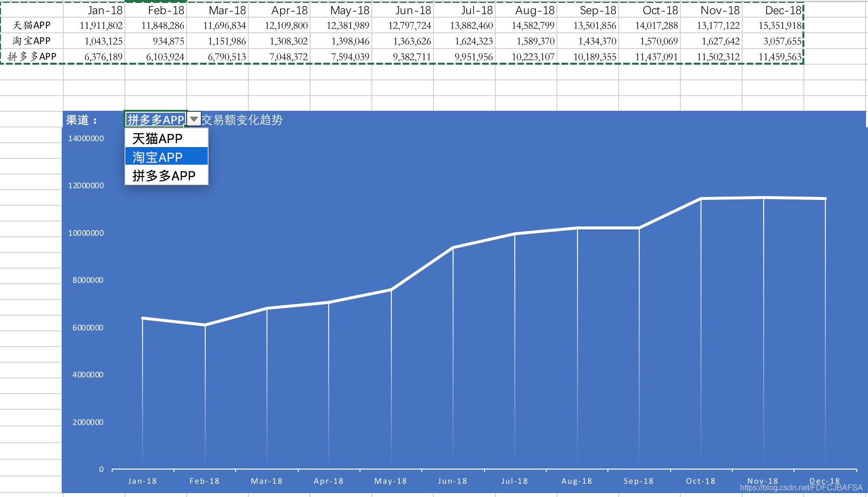868x497 pixels.
Task: Select the Jul-18 column header cell
Action: [x=464, y=10]
